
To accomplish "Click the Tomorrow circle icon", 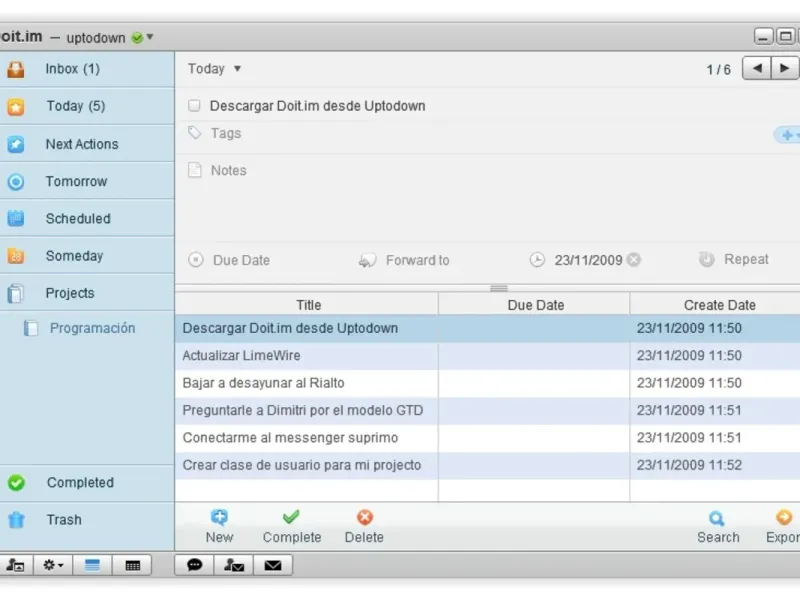I will point(16,182).
